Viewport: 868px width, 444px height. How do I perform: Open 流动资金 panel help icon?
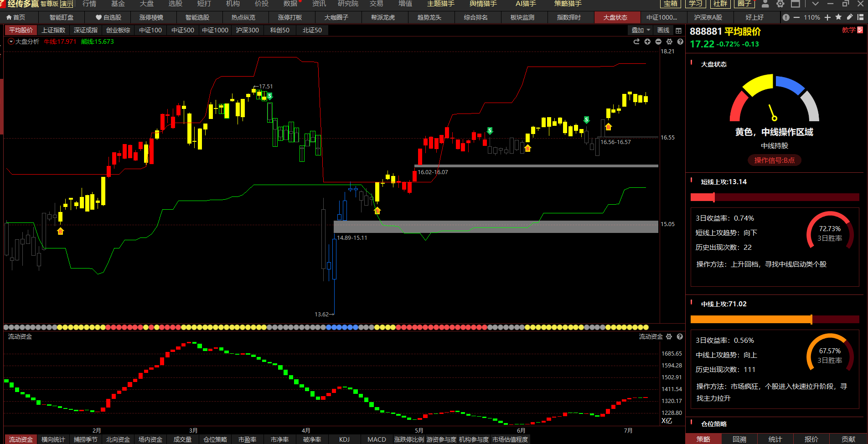click(680, 336)
